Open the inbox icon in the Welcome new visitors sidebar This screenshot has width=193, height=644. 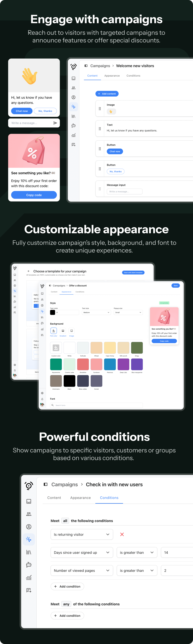(73, 78)
